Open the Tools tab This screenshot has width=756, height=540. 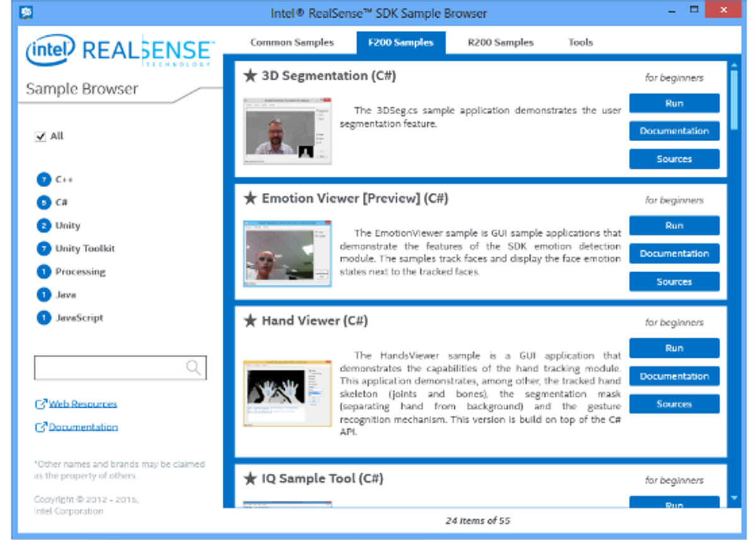[579, 42]
